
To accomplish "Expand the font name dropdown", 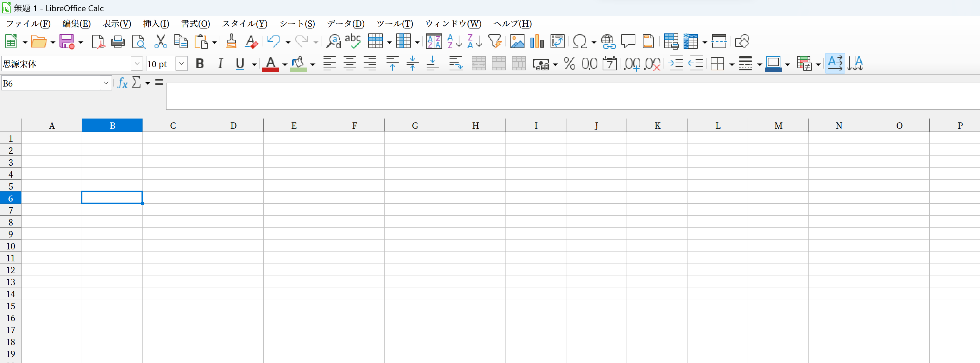I will click(137, 64).
